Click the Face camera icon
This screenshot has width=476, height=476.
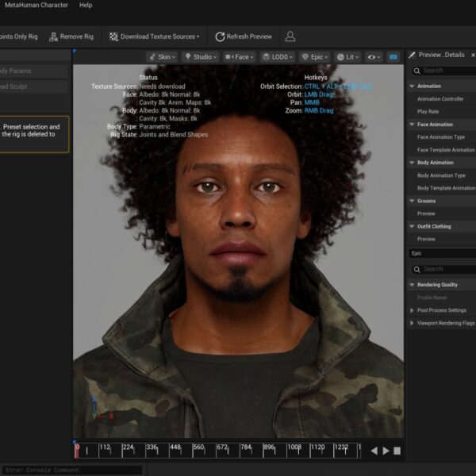(228, 57)
